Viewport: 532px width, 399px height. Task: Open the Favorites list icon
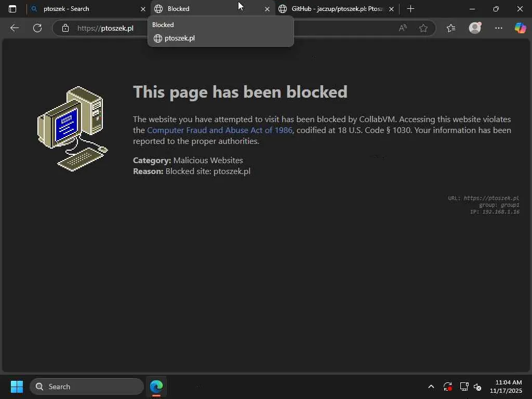pos(451,28)
